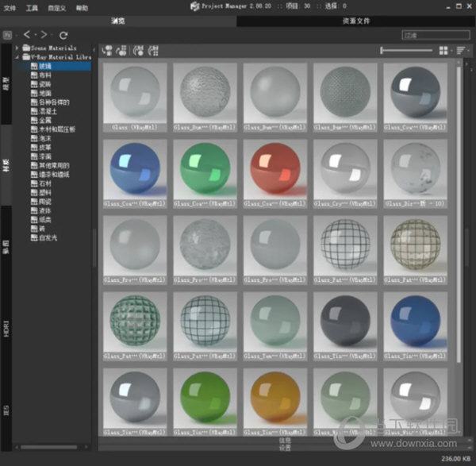This screenshot has height=466, width=476.
Task: Open the 帮助 menu
Action: click(x=82, y=8)
